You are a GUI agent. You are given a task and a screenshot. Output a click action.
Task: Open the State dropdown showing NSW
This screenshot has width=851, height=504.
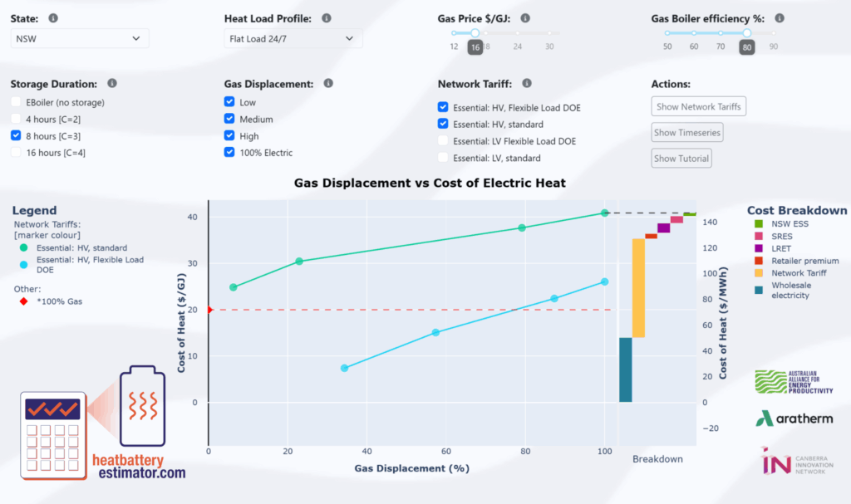(79, 38)
